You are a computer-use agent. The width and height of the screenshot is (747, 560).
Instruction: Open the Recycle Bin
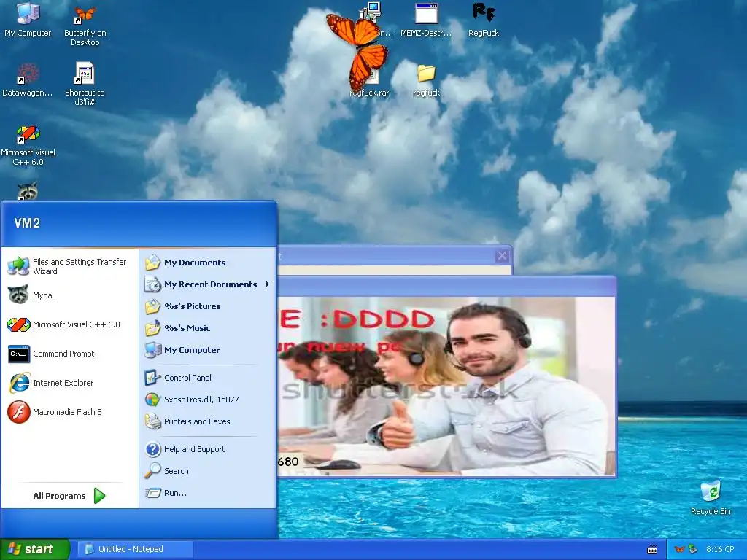tap(711, 498)
